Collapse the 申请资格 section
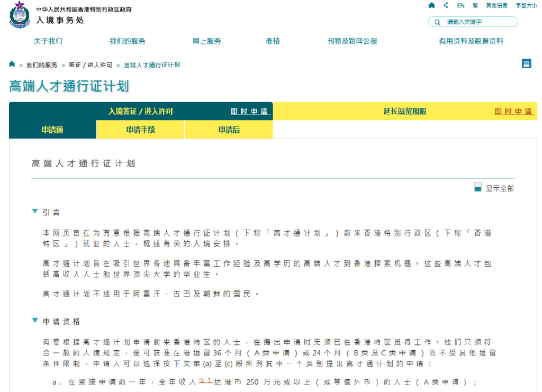Viewport: 542px width, 392px height. pyautogui.click(x=35, y=321)
